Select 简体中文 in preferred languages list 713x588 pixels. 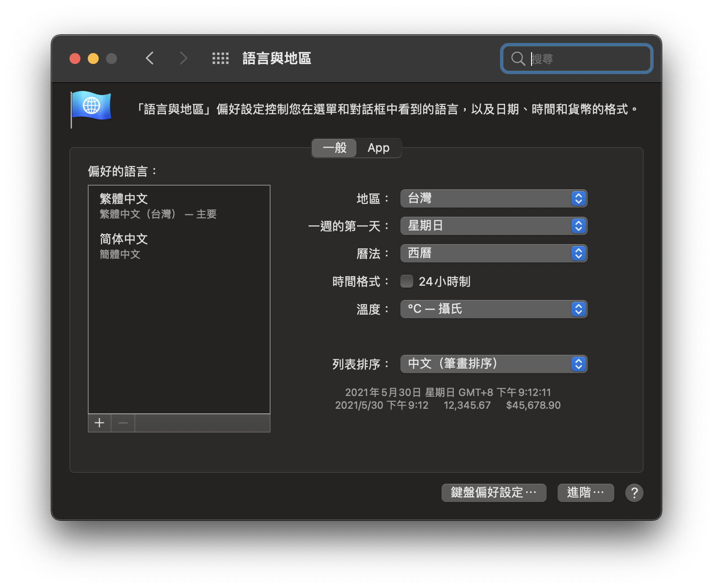pos(179,246)
